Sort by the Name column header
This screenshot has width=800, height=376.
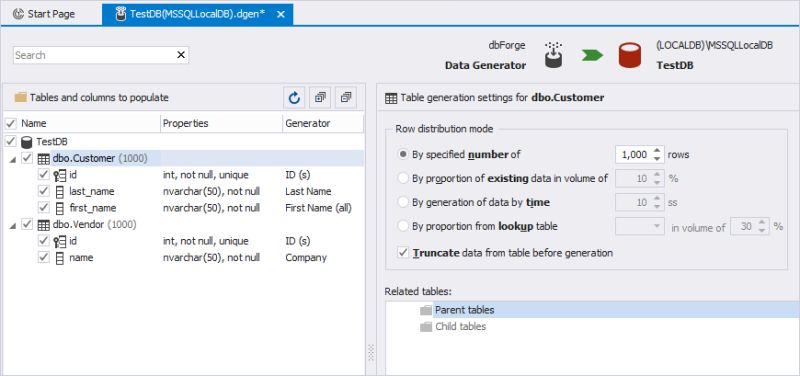click(x=34, y=123)
